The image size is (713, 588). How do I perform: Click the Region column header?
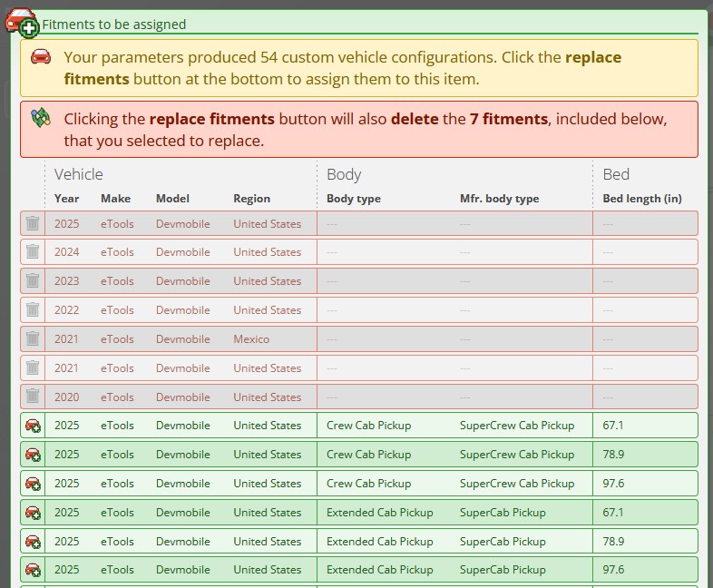(251, 199)
